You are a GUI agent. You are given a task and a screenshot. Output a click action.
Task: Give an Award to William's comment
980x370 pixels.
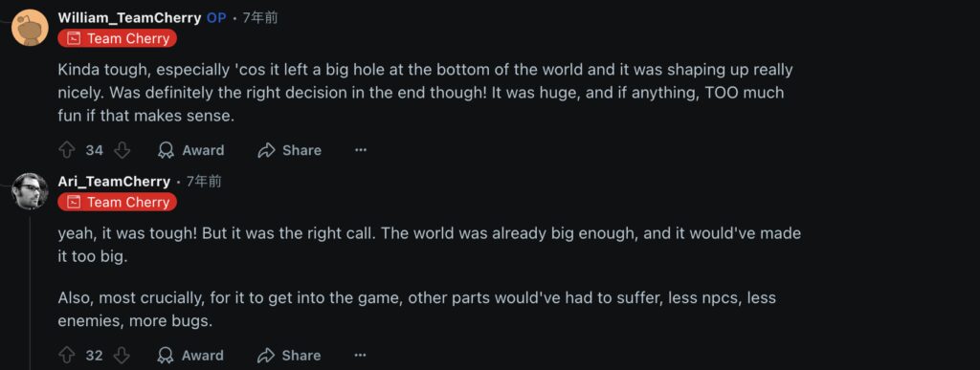point(191,150)
